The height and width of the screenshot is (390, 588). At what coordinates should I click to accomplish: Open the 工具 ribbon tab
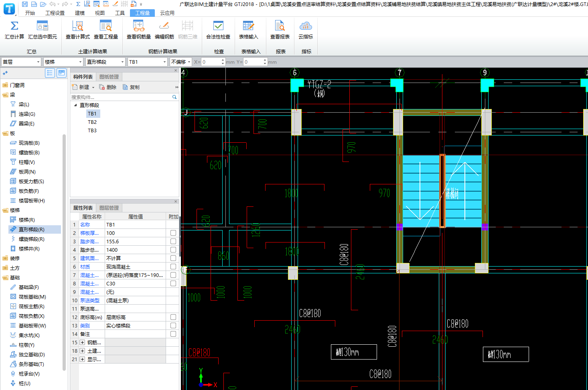pos(120,13)
